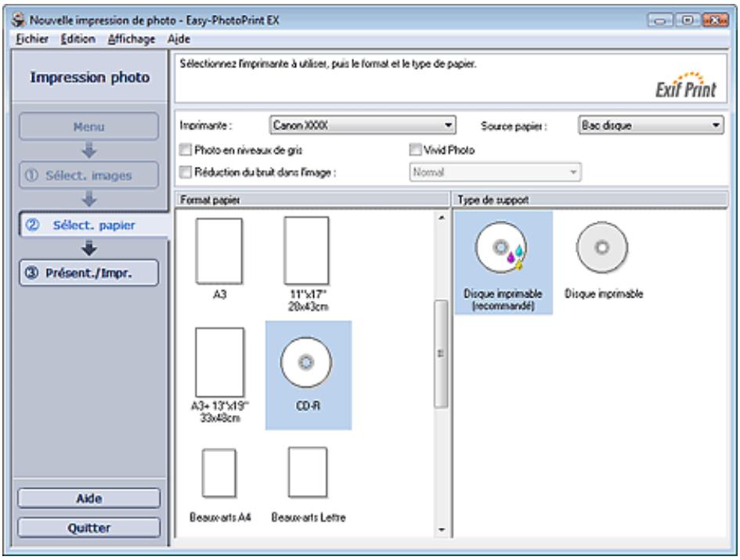Open the Imprimante Canon XXXX dropdown
This screenshot has width=740, height=560.
363,125
